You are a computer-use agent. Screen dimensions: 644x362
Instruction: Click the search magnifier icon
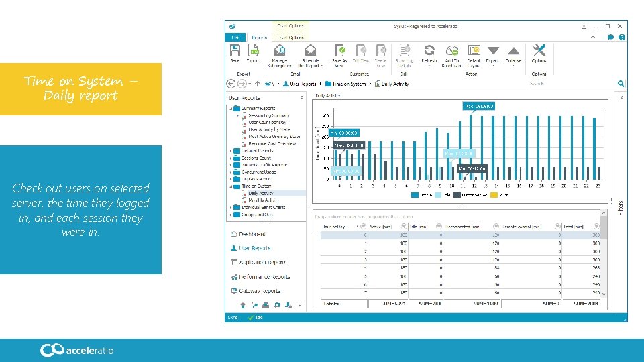point(621,84)
